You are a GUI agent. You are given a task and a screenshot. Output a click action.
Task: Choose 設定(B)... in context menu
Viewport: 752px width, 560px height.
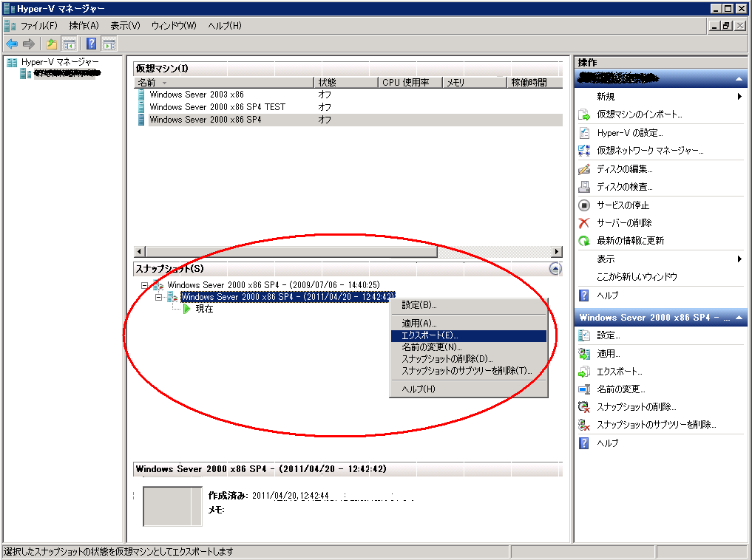[x=469, y=304]
